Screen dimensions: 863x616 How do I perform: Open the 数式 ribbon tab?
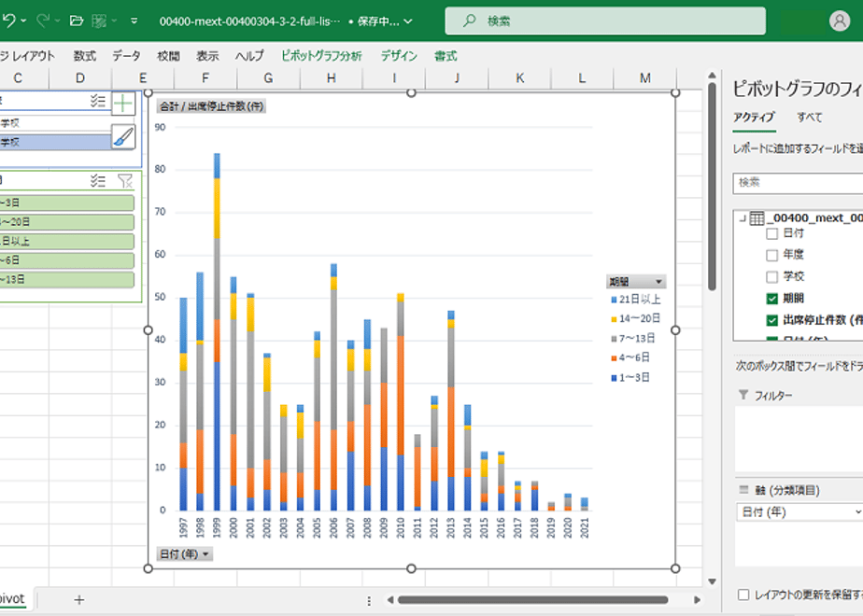point(85,56)
